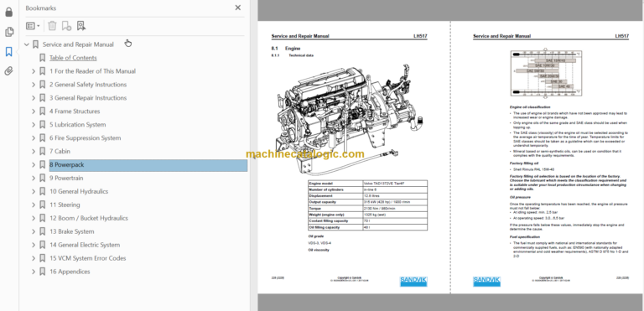
Task: Click the '8.1 Engine' heading on the page
Action: pos(286,49)
